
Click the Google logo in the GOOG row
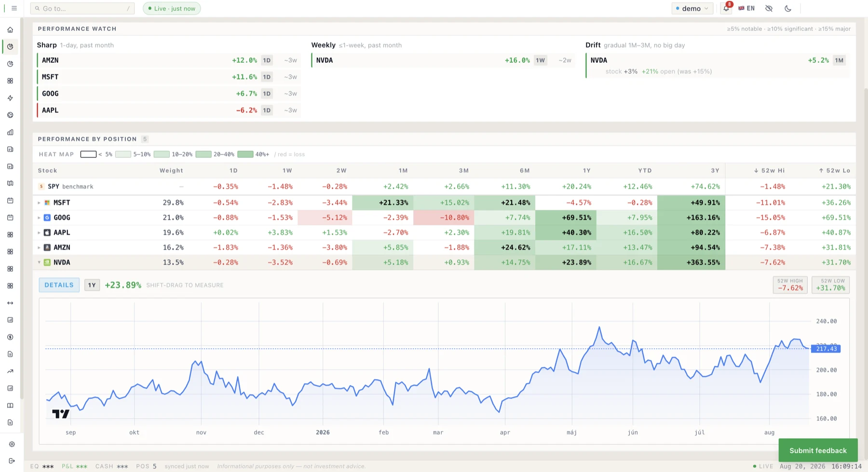click(x=47, y=218)
